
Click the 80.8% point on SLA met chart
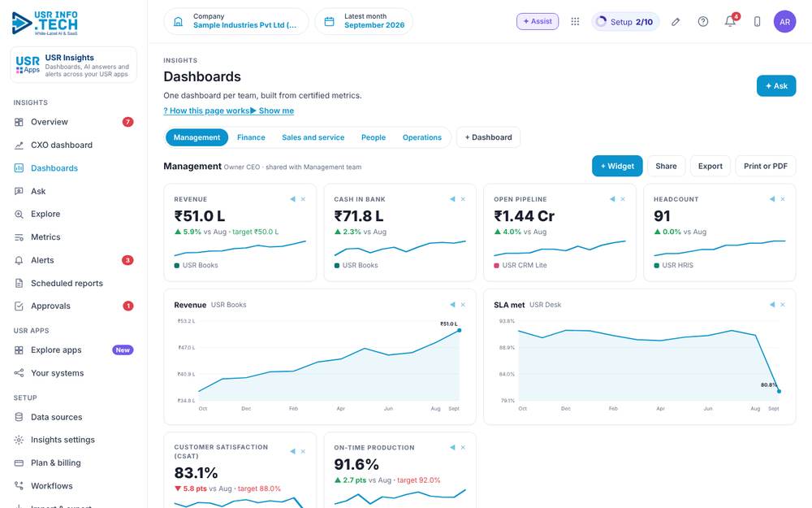pos(779,392)
